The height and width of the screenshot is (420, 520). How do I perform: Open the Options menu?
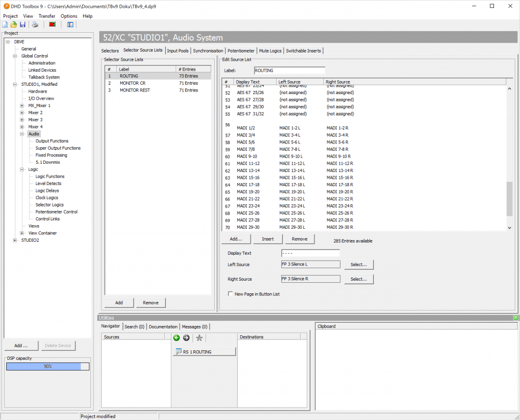[69, 16]
